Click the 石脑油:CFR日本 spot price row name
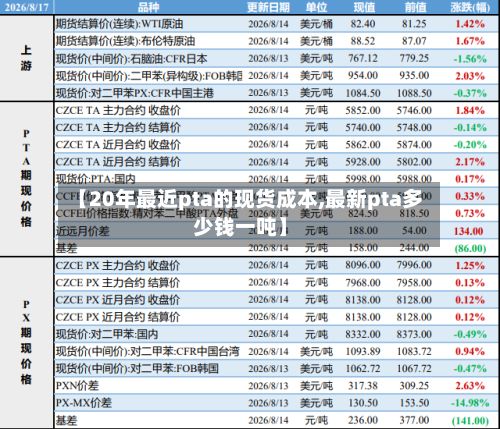 [x=131, y=59]
